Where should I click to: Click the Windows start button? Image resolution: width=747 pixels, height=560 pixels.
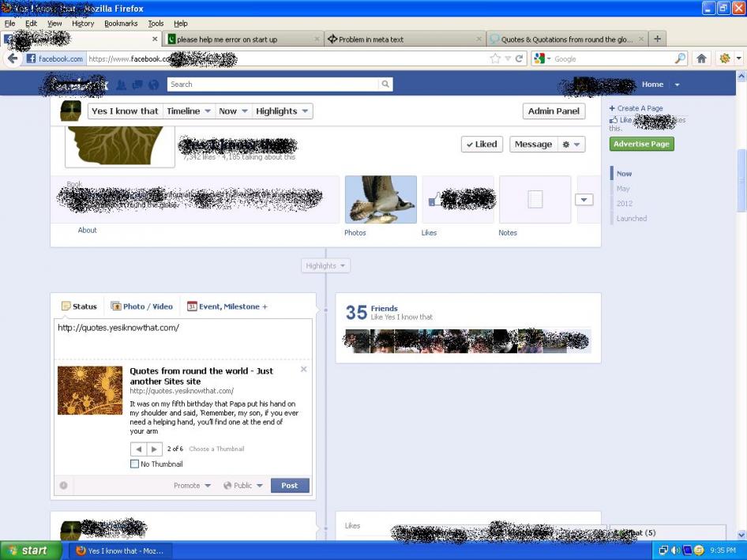point(31,551)
